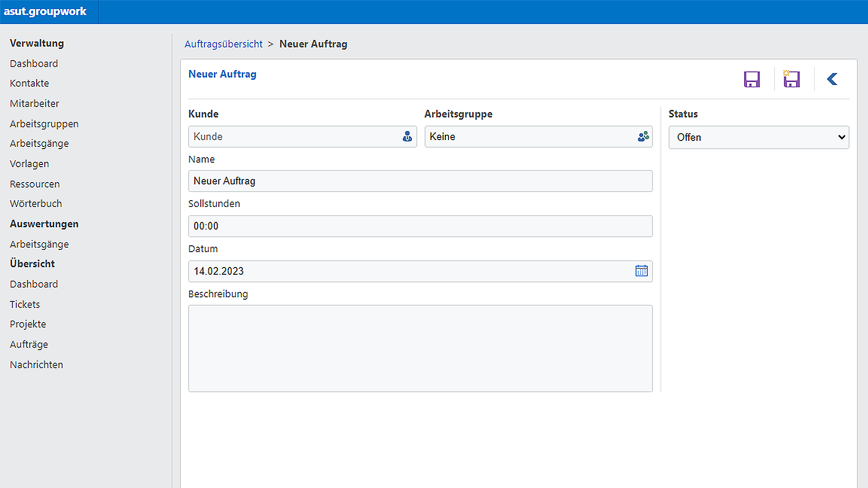Viewport: 868px width, 488px height.
Task: Open Arbeitsgruppen in the sidebar
Action: point(44,124)
